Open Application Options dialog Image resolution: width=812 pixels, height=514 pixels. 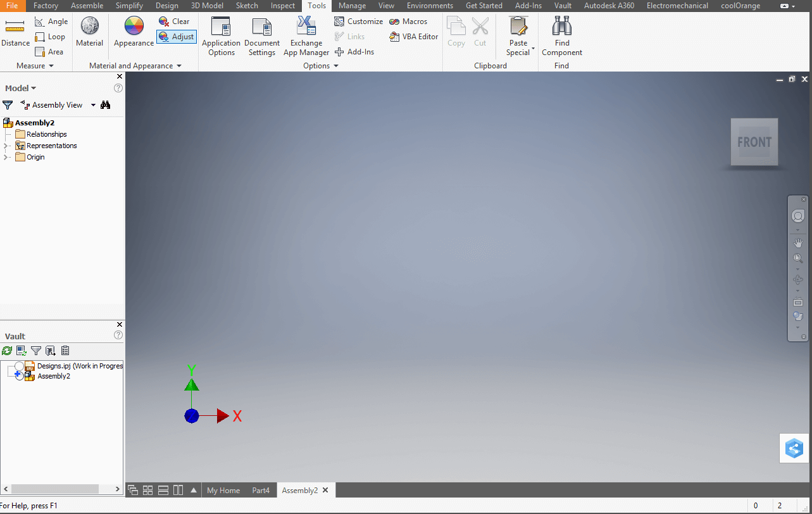pos(221,36)
